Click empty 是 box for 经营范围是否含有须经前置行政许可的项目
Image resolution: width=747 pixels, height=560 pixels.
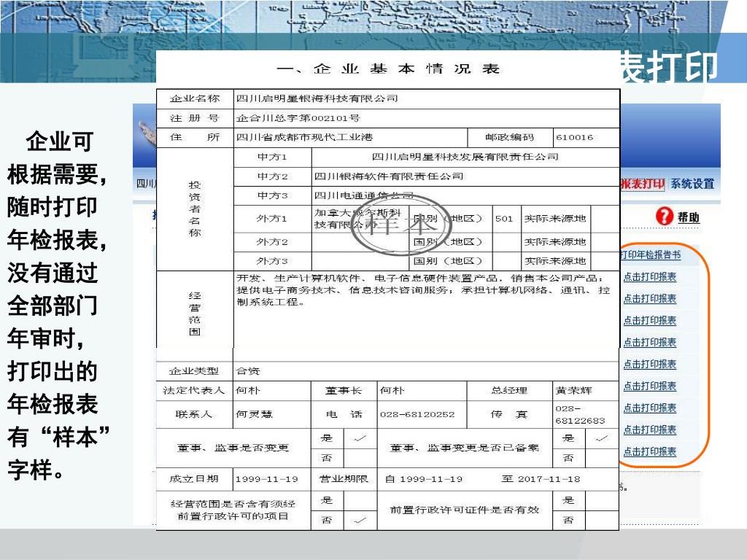(360, 500)
